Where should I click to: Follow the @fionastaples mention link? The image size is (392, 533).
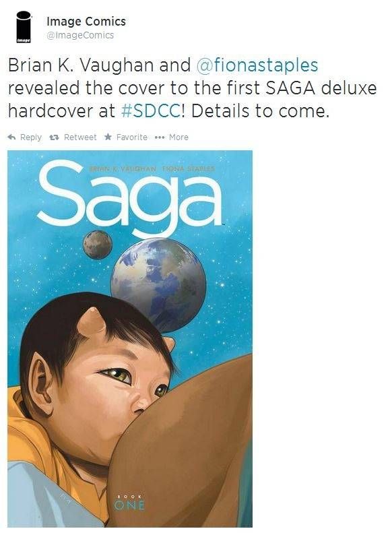(x=257, y=65)
